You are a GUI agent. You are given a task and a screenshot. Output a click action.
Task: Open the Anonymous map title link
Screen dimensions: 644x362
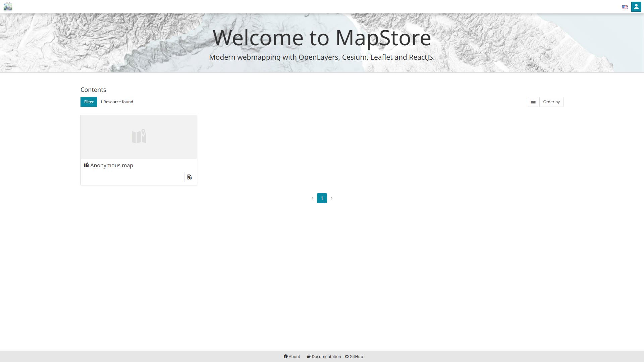tap(112, 165)
